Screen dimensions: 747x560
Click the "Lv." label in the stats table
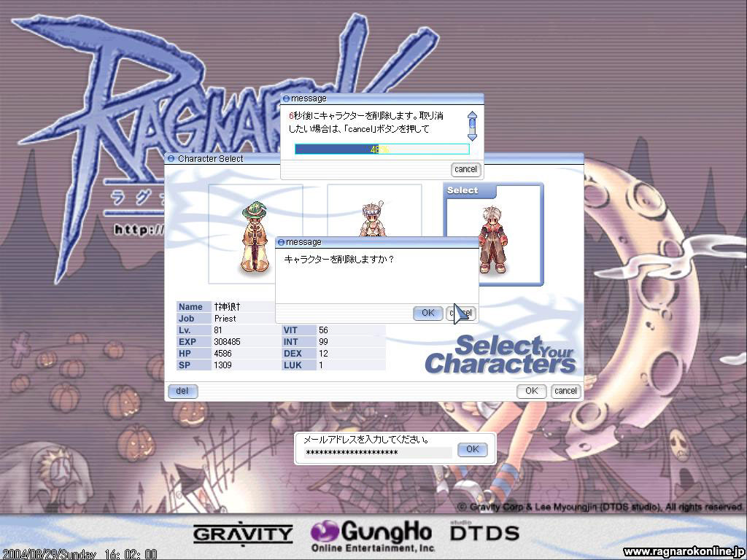point(185,330)
